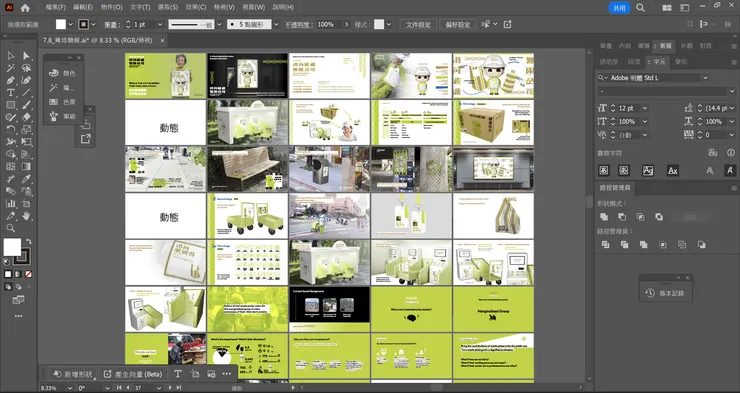The height and width of the screenshot is (393, 740).
Task: Click 偏好設定 button
Action: click(x=458, y=25)
